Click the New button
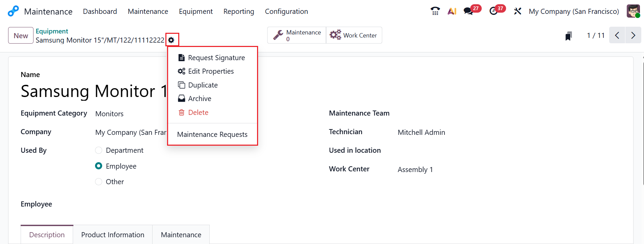This screenshot has height=244, width=644. pos(21,35)
